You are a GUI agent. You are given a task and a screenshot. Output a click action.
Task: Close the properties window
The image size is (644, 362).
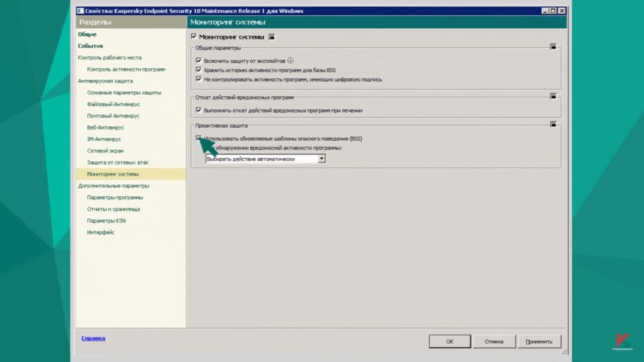click(x=562, y=11)
